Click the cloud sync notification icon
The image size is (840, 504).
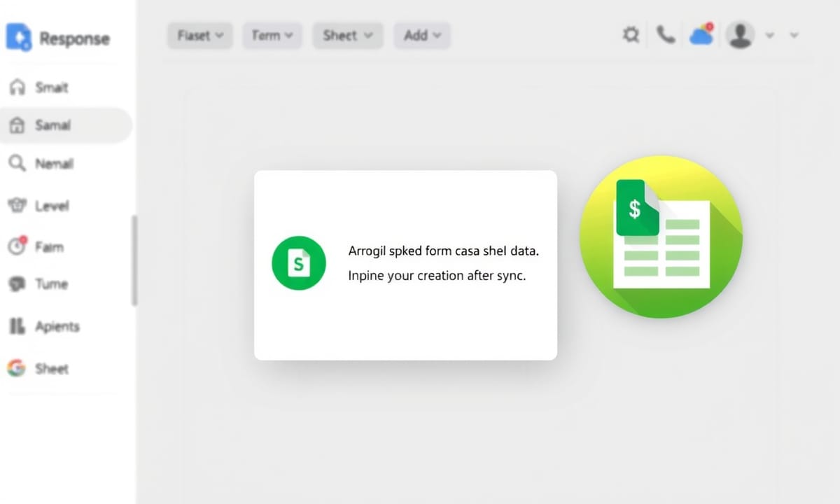click(701, 34)
